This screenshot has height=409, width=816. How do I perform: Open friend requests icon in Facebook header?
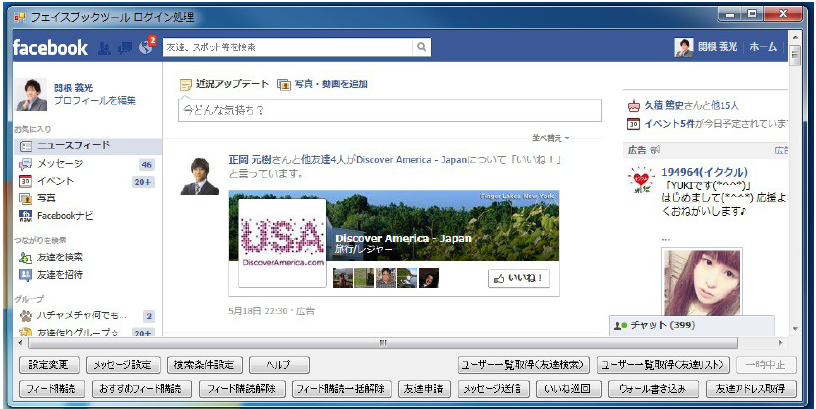[105, 48]
